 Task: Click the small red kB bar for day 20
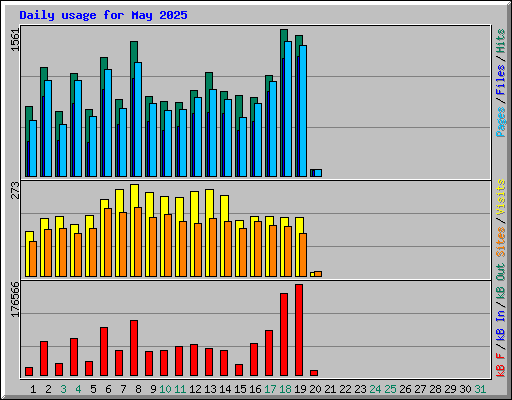314,373
